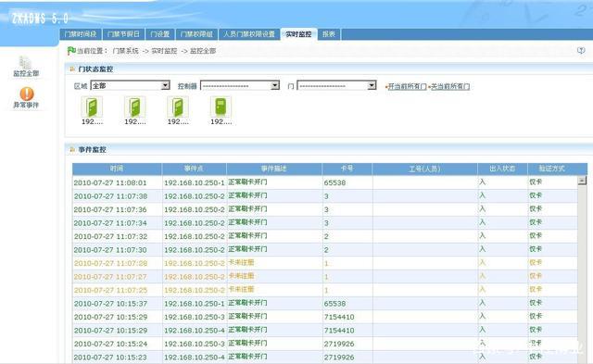Click the time cell 2010-07-27 11:07:34
This screenshot has width=593, height=364.
click(110, 223)
